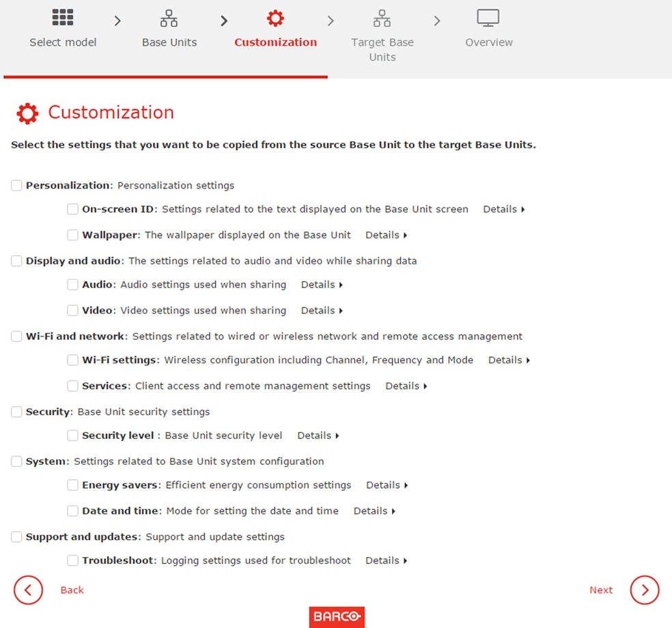
Task: Expand Details for Date and time
Action: (374, 511)
